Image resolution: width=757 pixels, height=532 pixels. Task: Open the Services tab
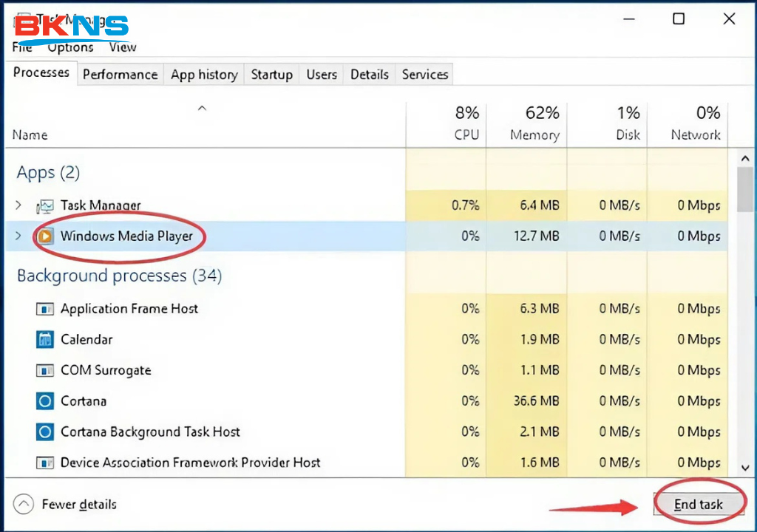[x=424, y=75]
